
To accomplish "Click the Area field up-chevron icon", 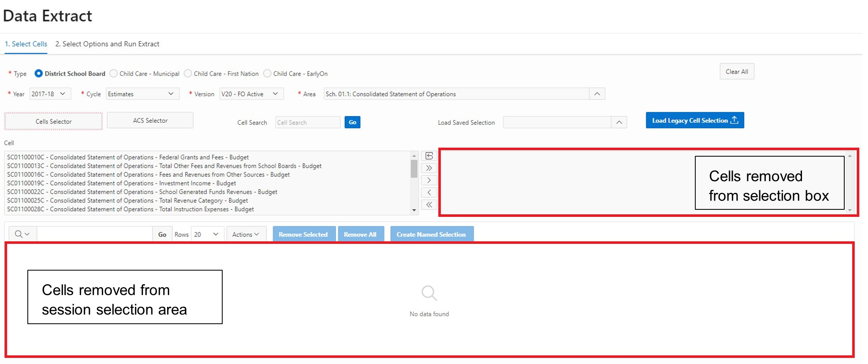I will pos(597,94).
